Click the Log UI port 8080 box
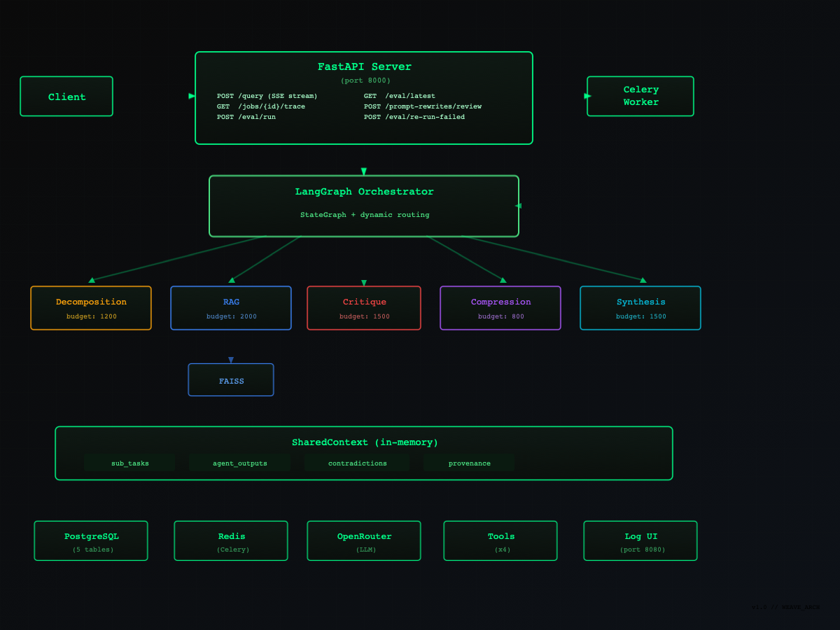The height and width of the screenshot is (630, 840). click(x=640, y=541)
